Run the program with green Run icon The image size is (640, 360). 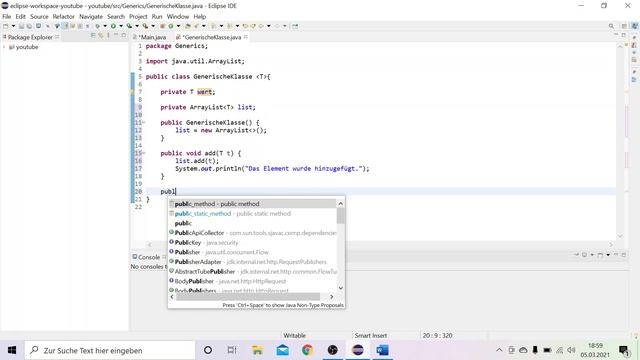click(113, 26)
